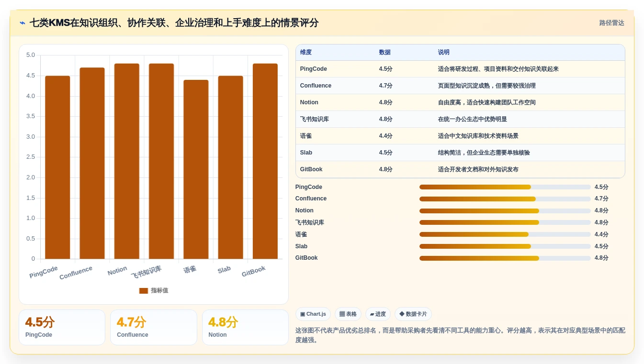
Task: Open the Notion 4.8分 data card
Action: (245, 328)
